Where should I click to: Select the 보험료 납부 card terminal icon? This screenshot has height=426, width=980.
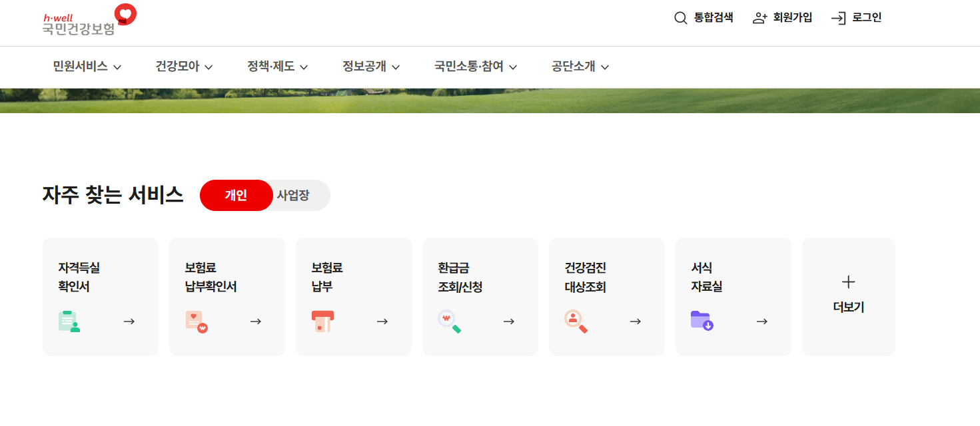322,321
